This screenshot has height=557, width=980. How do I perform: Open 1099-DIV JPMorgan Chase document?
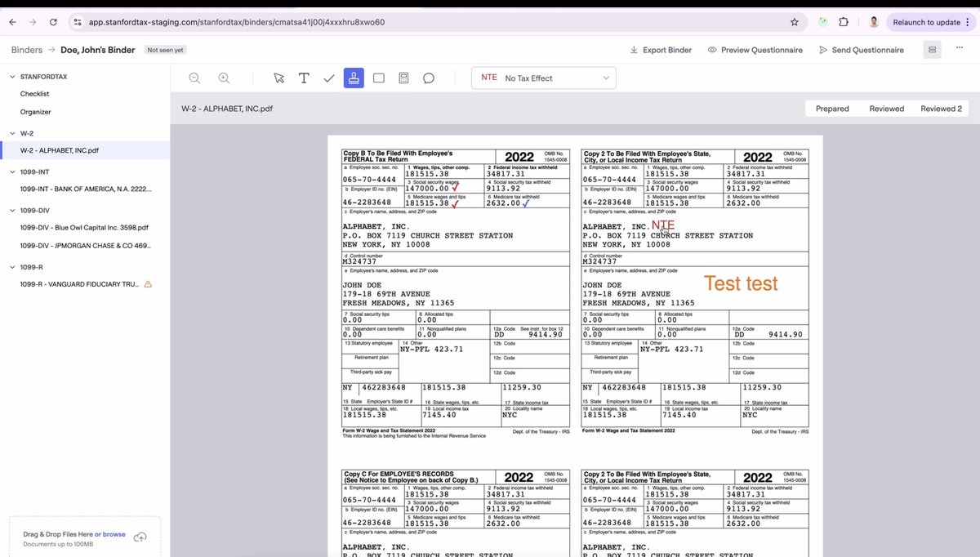tap(85, 245)
